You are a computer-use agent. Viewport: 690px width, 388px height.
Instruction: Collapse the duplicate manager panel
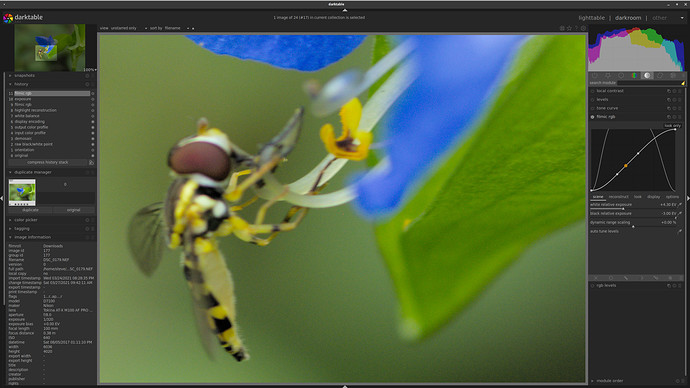tap(10, 172)
